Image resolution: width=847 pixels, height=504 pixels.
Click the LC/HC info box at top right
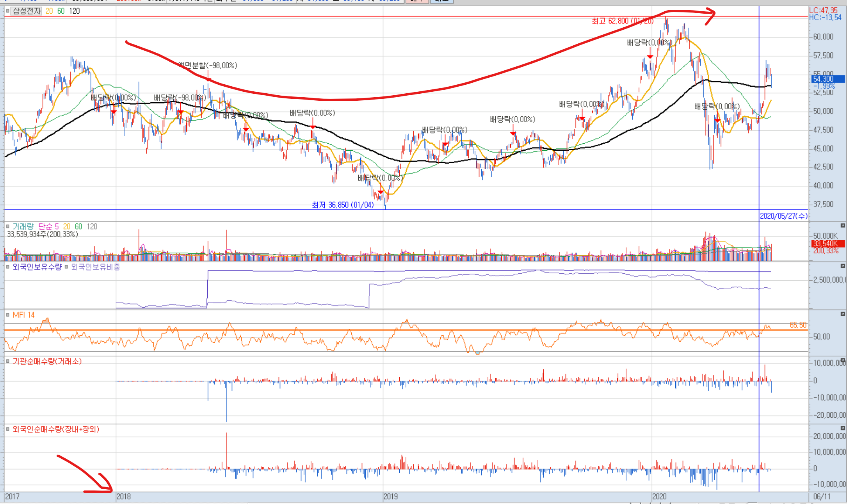click(x=825, y=14)
